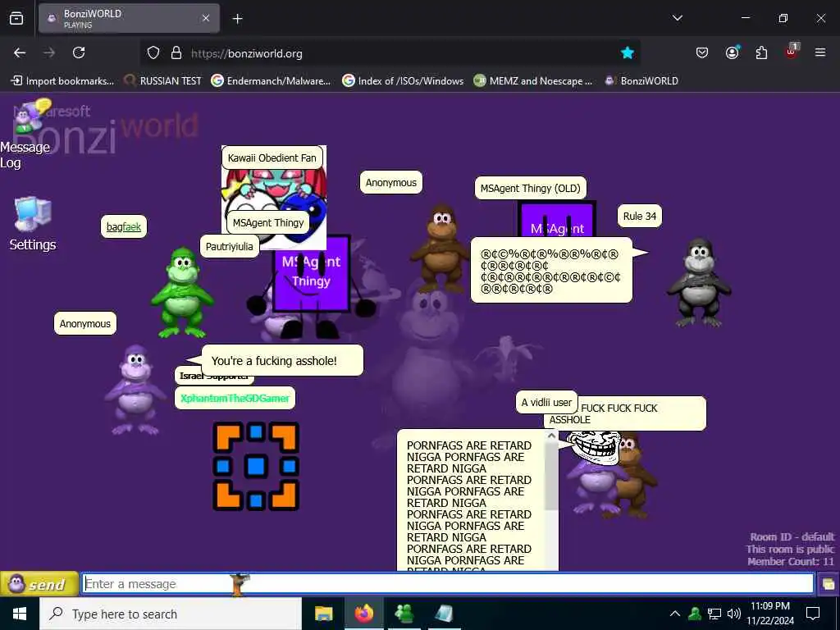Click the bagfaek name link
The image size is (840, 630).
124,226
